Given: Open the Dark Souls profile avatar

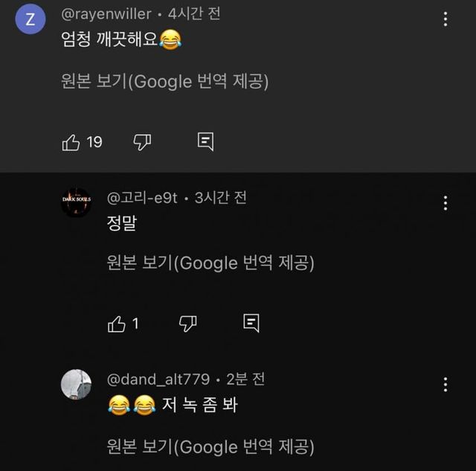Looking at the screenshot, I should (76, 202).
